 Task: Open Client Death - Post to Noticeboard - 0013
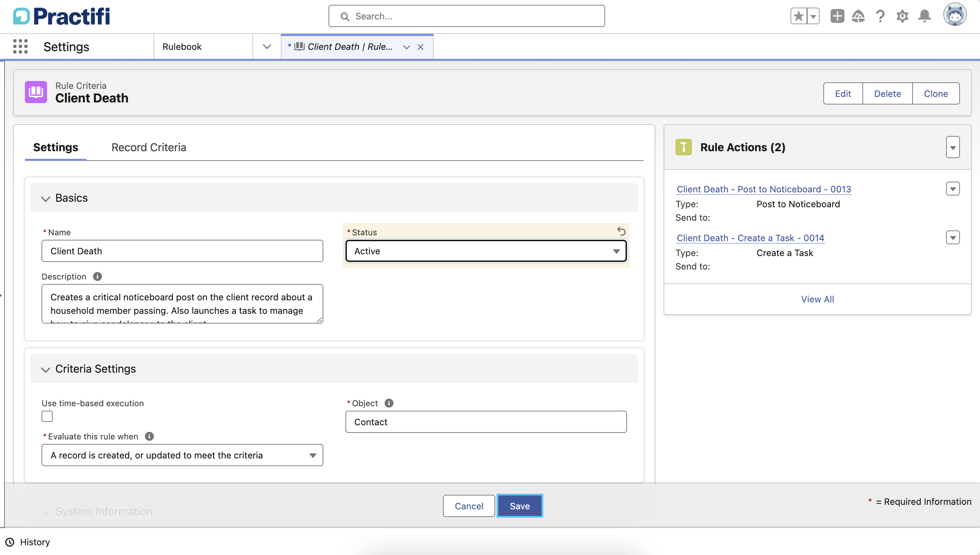tap(764, 189)
